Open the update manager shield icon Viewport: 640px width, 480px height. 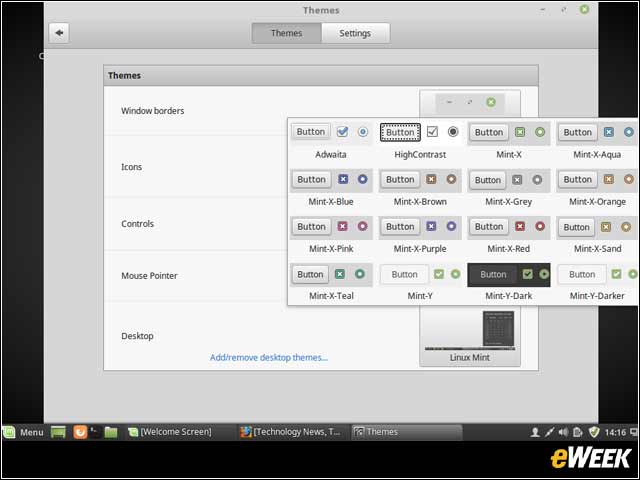(x=594, y=432)
